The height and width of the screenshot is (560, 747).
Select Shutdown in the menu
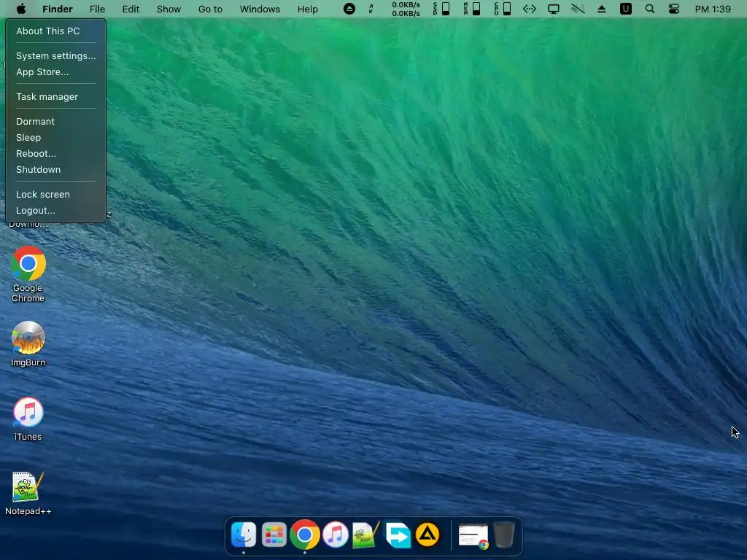tap(55, 169)
